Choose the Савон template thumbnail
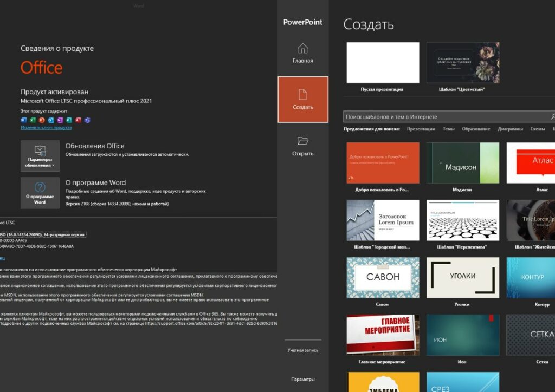 coord(383,277)
